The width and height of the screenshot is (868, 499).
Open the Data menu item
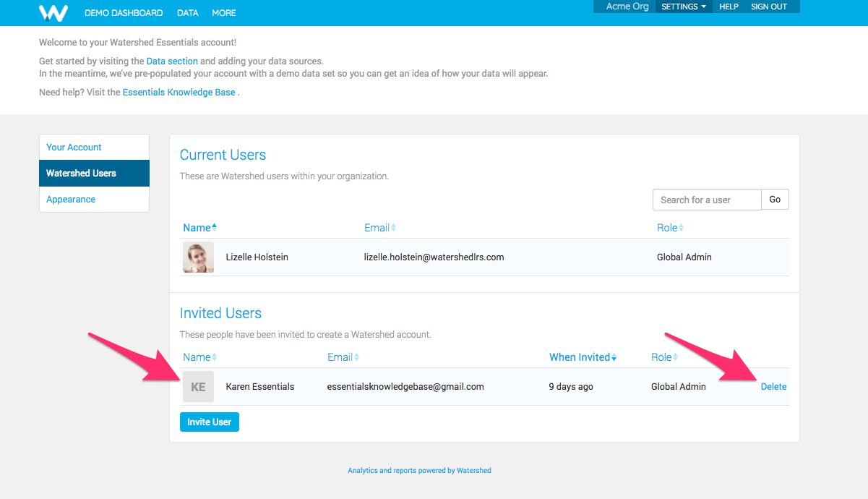[188, 13]
